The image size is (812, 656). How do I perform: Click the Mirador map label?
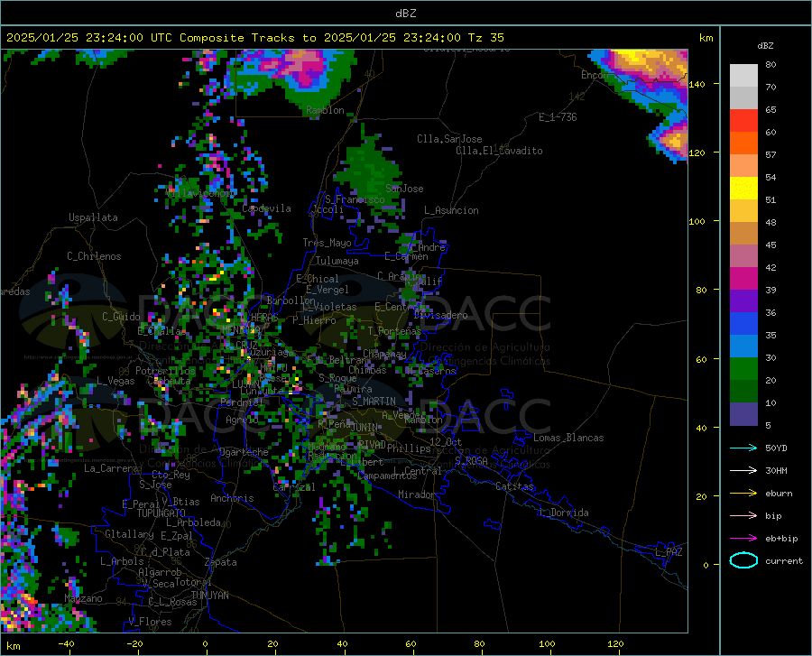coord(416,494)
